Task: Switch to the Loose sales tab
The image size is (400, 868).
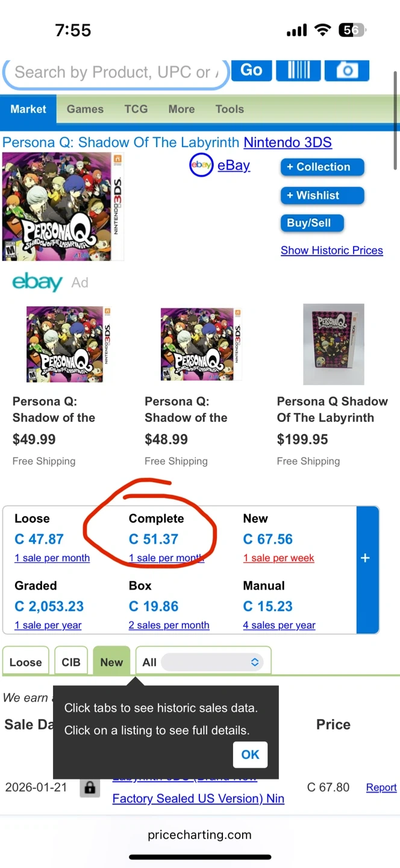Action: (26, 662)
